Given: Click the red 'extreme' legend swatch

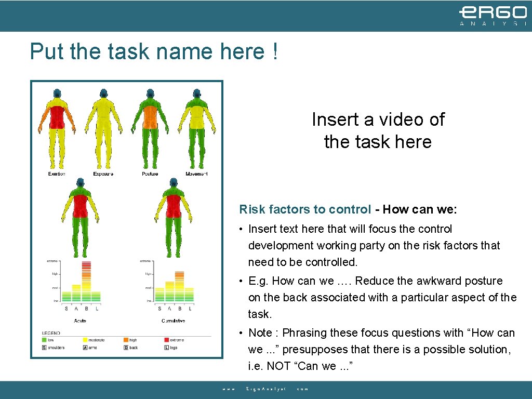Looking at the screenshot, I should (167, 340).
